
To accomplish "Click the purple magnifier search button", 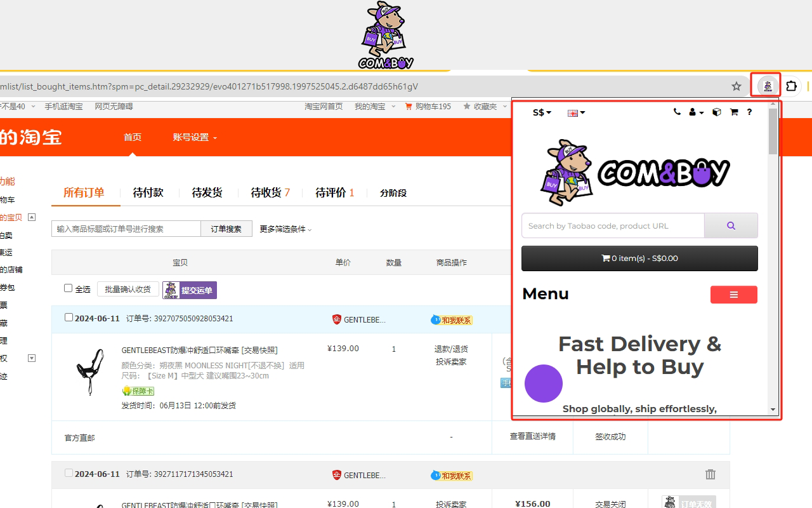I will pos(731,225).
